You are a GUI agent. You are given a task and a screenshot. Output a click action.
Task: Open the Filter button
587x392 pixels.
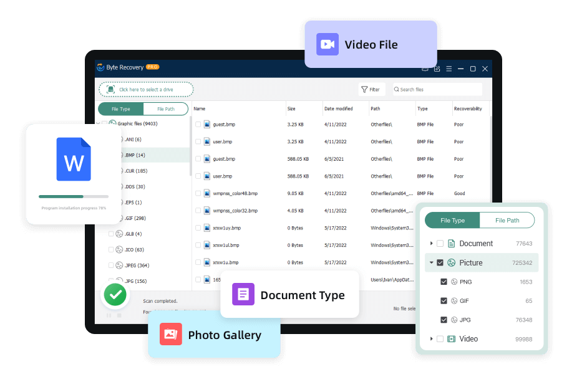(x=371, y=89)
